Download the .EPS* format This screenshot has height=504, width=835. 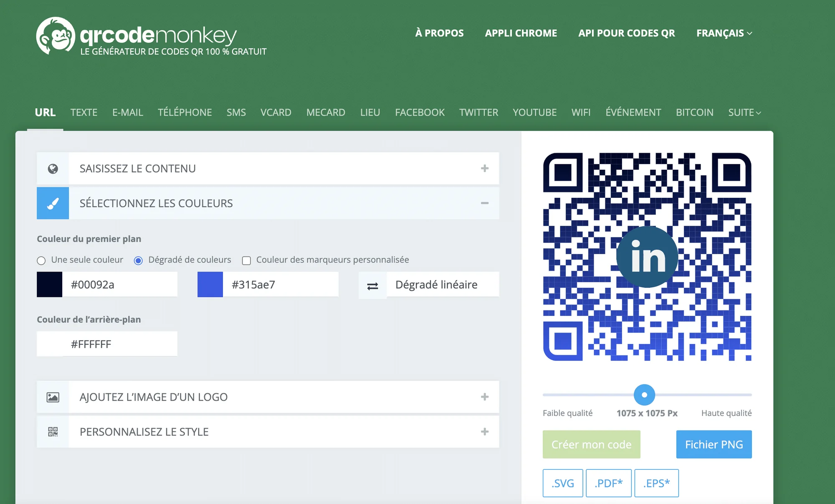[657, 483]
